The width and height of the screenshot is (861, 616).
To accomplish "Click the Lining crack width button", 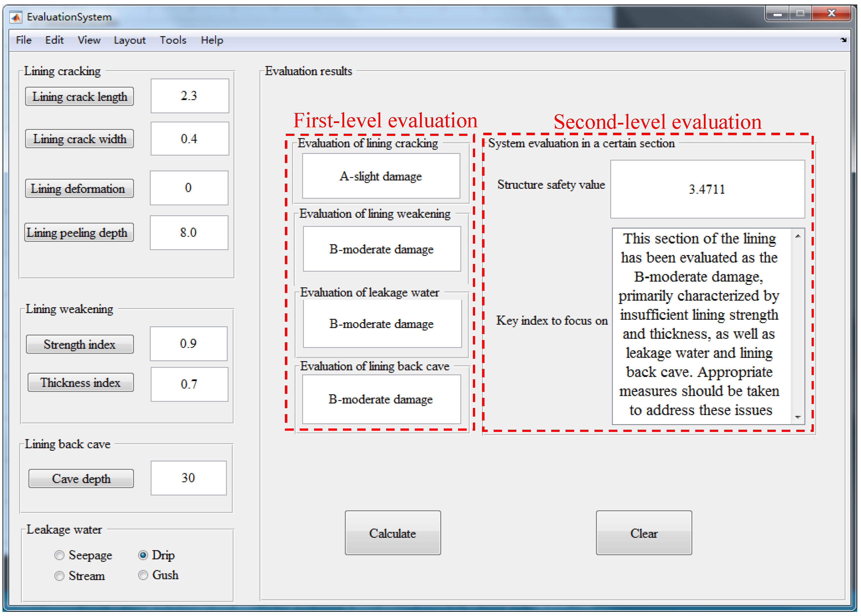I will click(x=80, y=138).
